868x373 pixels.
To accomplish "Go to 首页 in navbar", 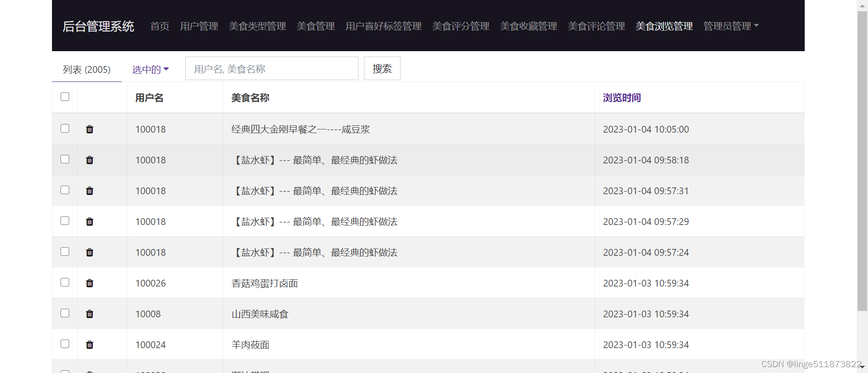I will pos(160,26).
